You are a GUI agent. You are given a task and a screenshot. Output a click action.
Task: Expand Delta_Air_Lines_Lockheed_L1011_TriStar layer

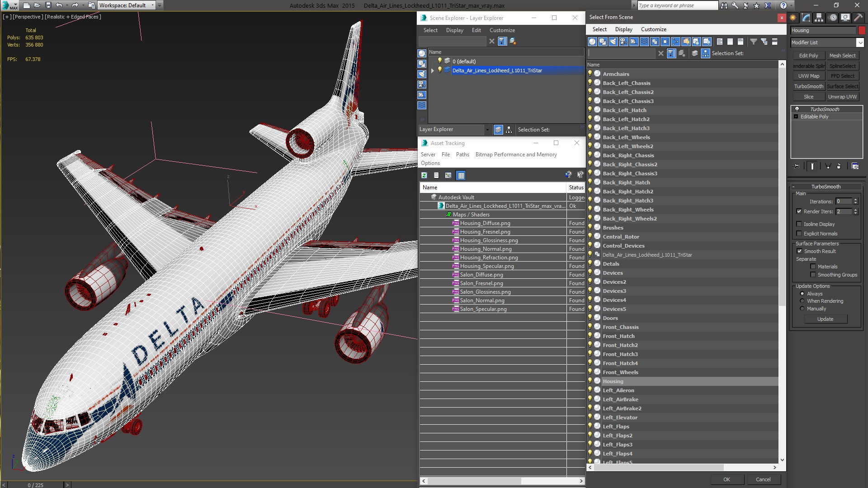(433, 70)
